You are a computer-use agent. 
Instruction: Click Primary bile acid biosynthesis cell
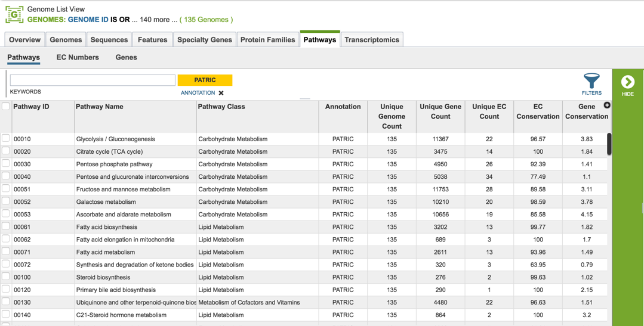pyautogui.click(x=116, y=290)
